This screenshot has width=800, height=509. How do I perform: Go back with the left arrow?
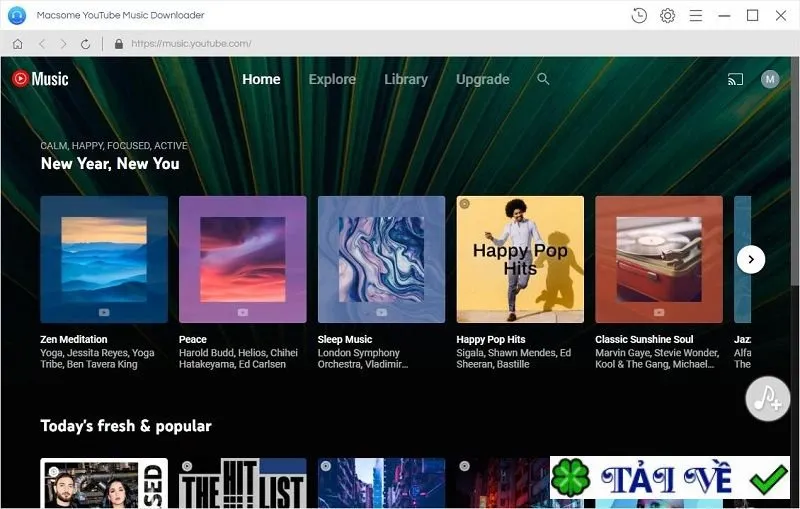(x=42, y=44)
